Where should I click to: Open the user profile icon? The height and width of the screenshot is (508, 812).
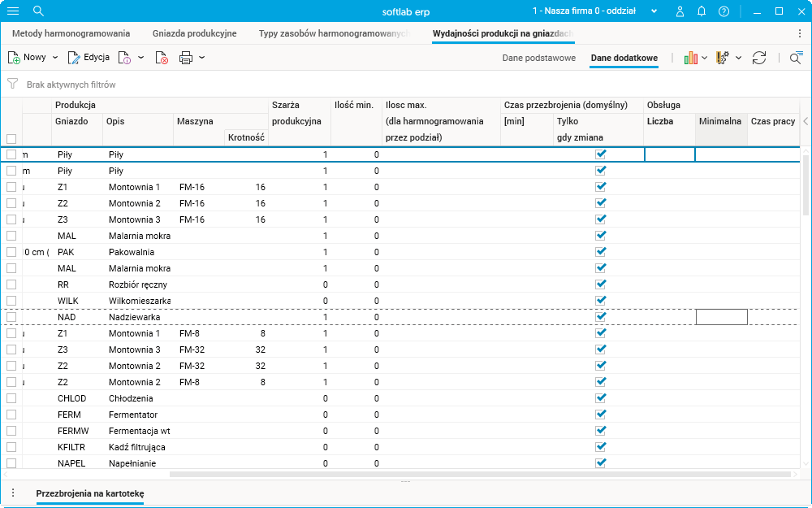click(680, 11)
